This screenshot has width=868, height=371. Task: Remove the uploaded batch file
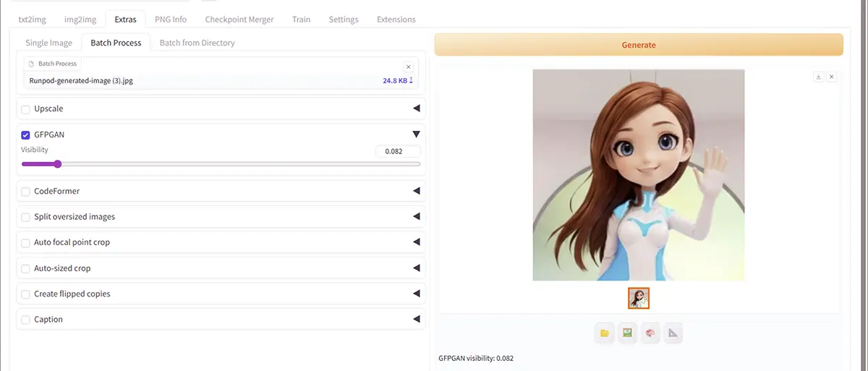coord(408,67)
